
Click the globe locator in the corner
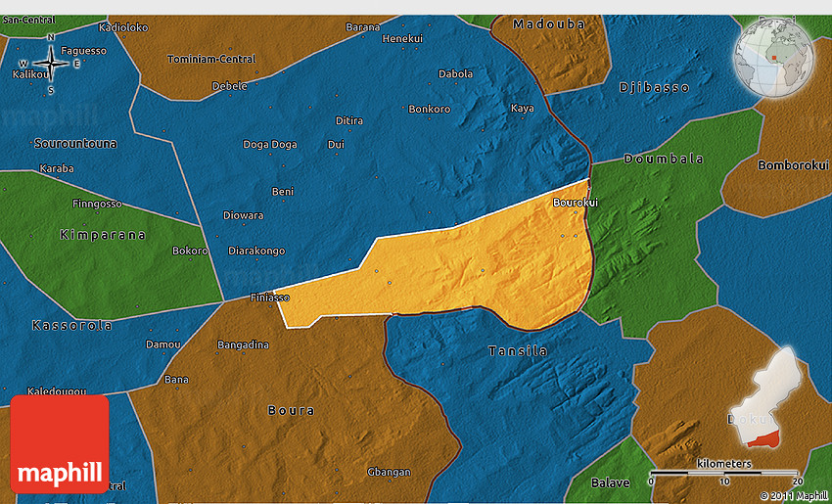pyautogui.click(x=775, y=55)
